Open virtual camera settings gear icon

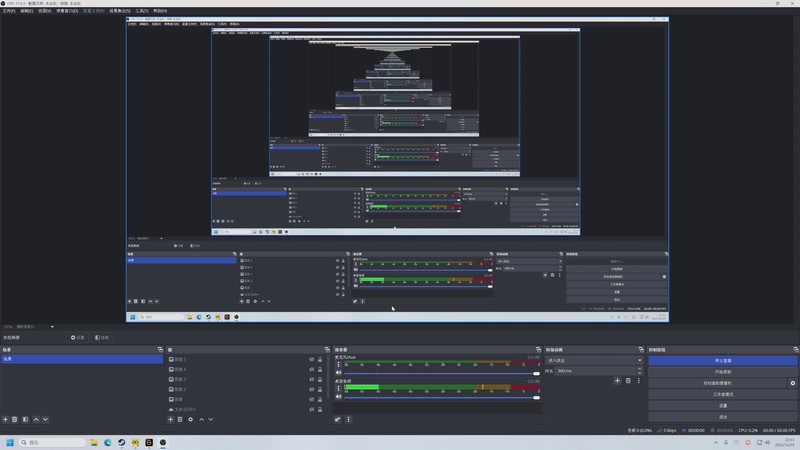793,383
